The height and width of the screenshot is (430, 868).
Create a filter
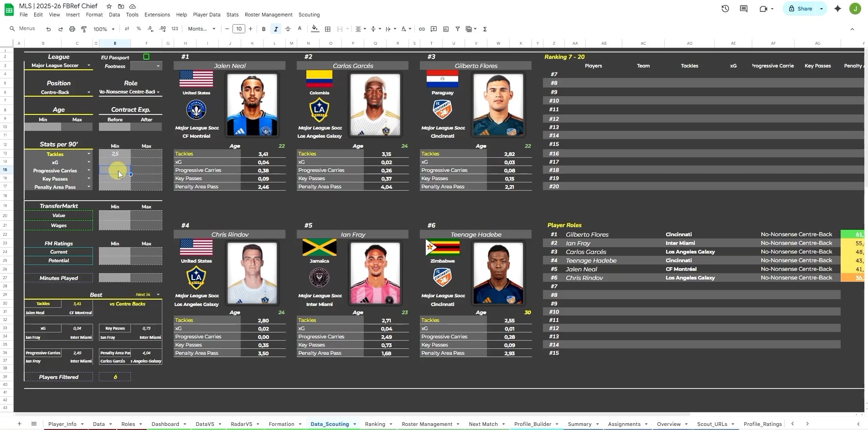point(457,29)
